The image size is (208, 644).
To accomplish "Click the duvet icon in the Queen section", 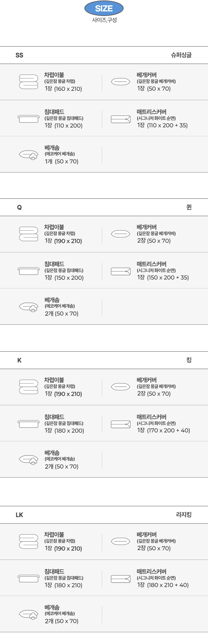I will [29, 234].
